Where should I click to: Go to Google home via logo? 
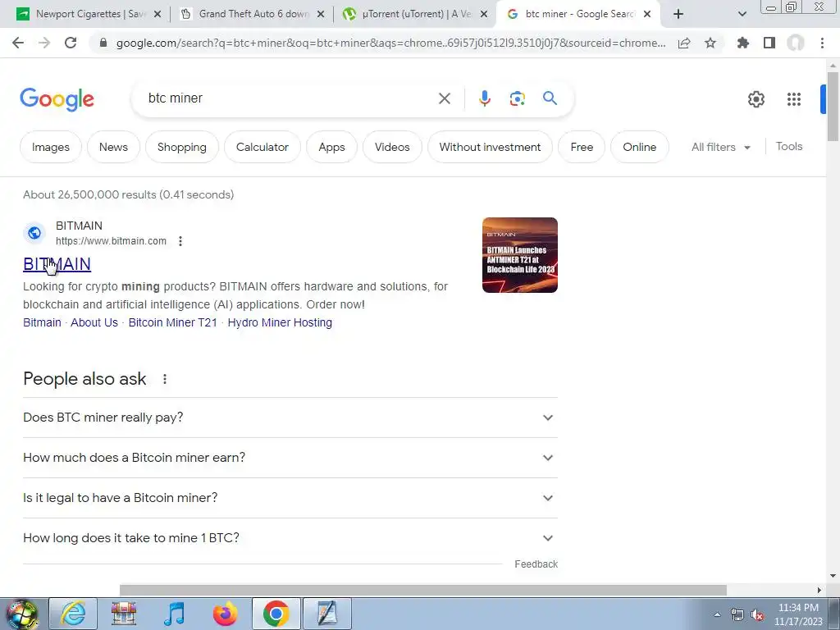[57, 99]
